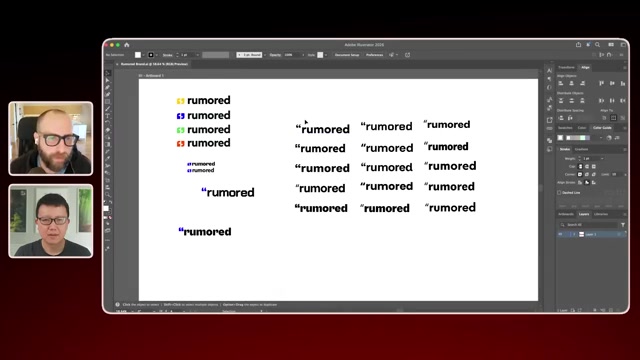Select the Type tool
This screenshot has width=640, height=360.
[108, 116]
